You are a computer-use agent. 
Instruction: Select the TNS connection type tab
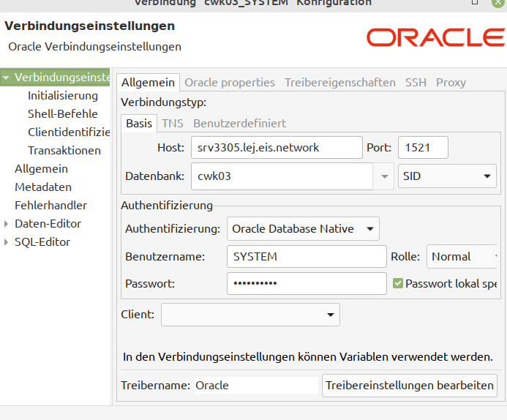tap(173, 123)
